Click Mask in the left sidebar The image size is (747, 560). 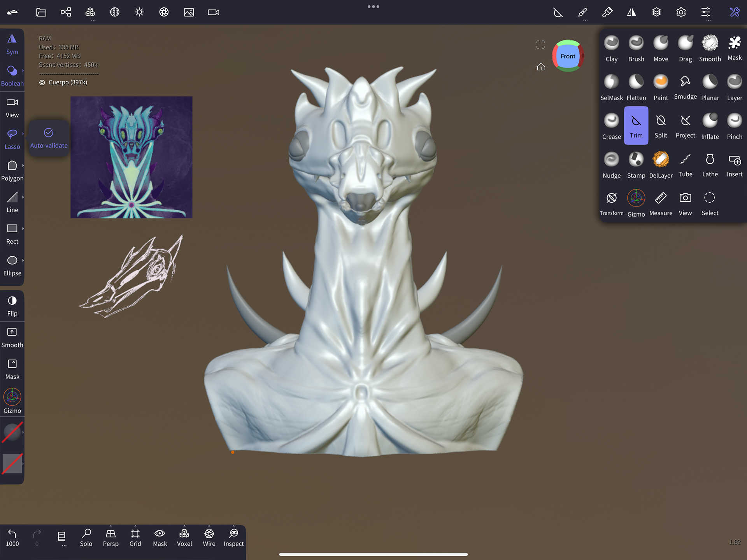12,369
